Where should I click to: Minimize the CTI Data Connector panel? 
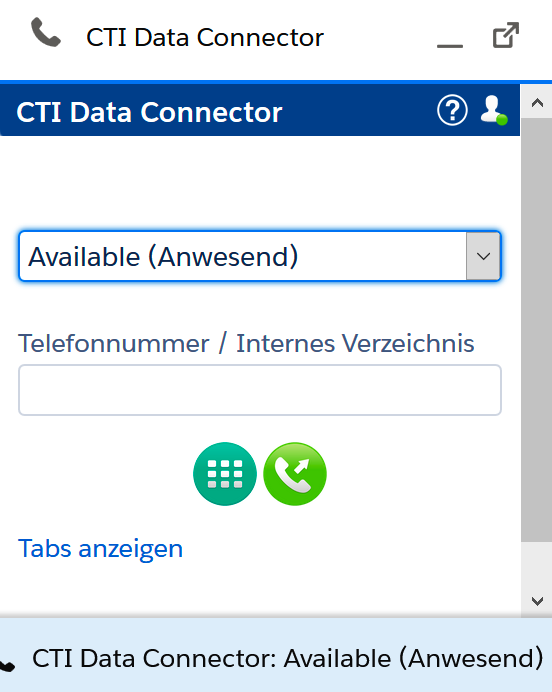(450, 44)
